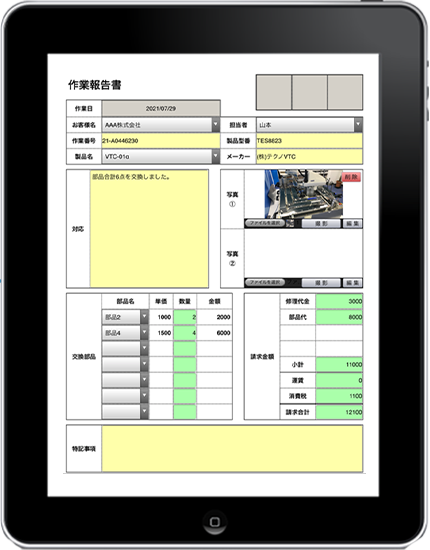Click the 編集 button for 写真①
Viewport: 430px width, 550px height.
tap(352, 223)
